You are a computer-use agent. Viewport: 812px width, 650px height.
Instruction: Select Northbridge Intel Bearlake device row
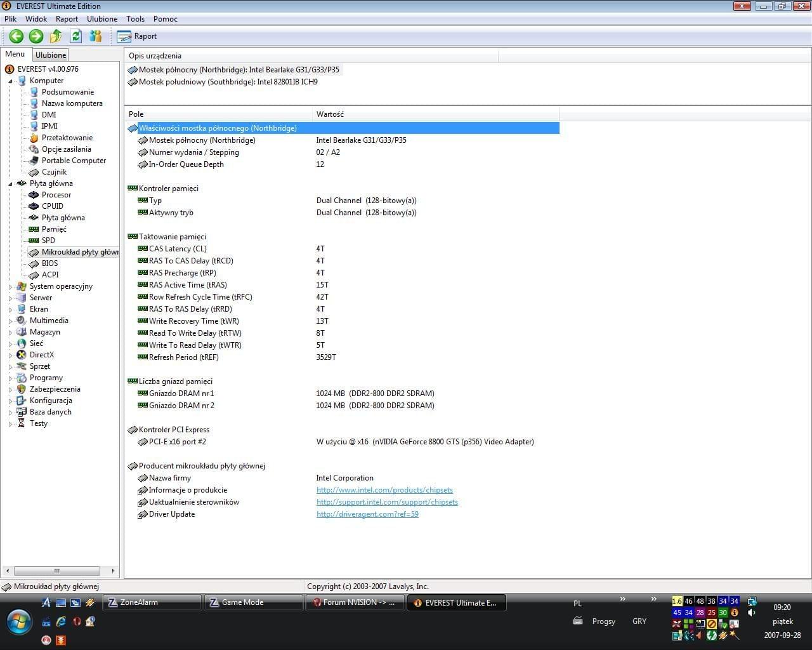(234, 70)
